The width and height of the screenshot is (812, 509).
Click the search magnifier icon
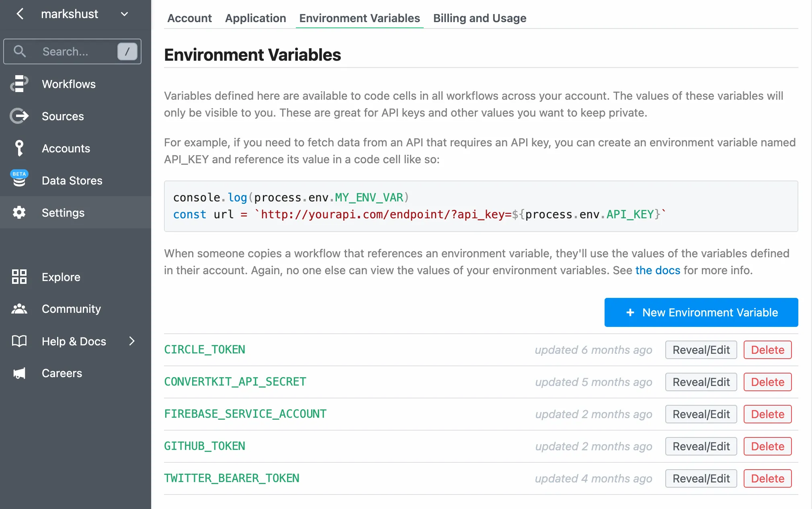(20, 51)
